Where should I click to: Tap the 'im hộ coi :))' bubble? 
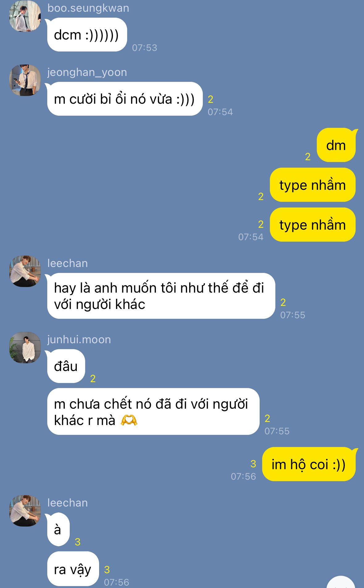[x=309, y=464]
